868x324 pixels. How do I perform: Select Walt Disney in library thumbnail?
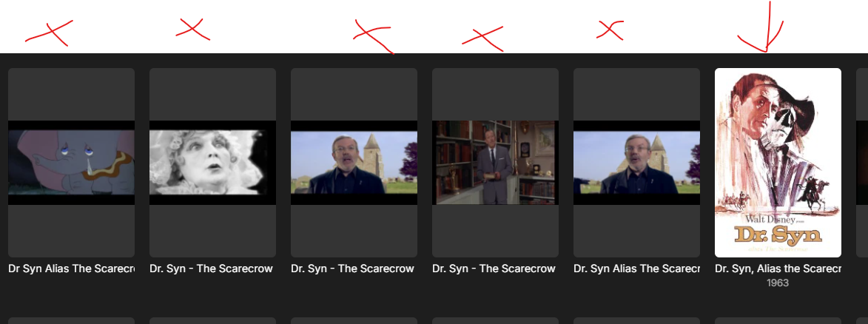(x=496, y=162)
